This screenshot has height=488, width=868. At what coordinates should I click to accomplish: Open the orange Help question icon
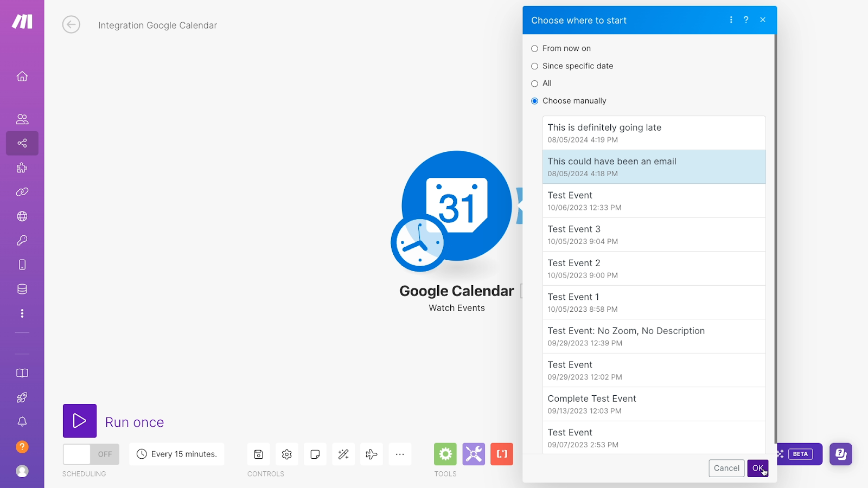(22, 447)
